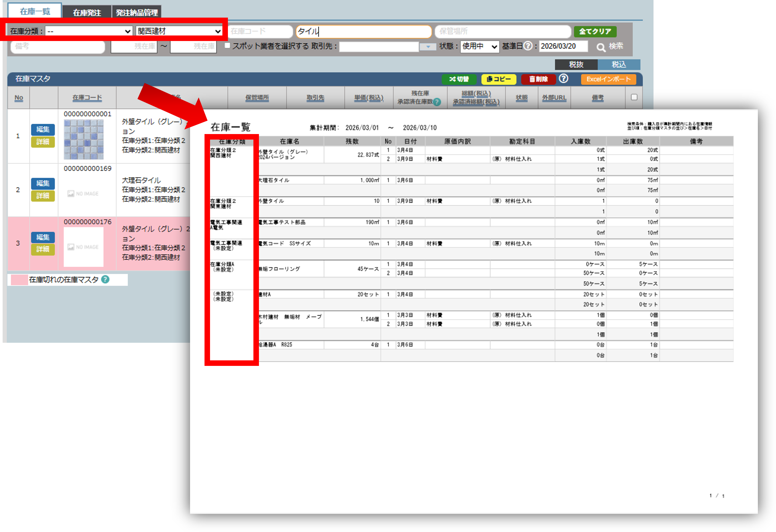The height and width of the screenshot is (532, 776).
Task: Click help icon in 残在庫 column header
Action: [x=437, y=102]
